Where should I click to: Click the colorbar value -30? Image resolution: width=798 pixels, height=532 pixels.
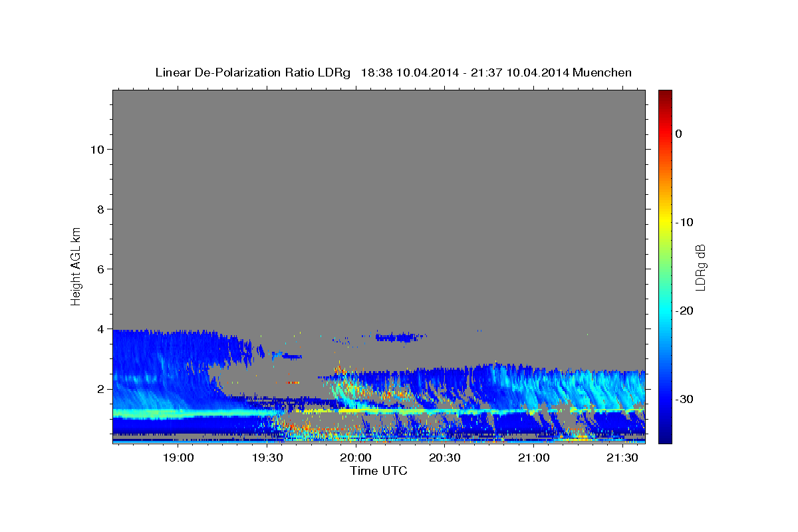point(684,399)
